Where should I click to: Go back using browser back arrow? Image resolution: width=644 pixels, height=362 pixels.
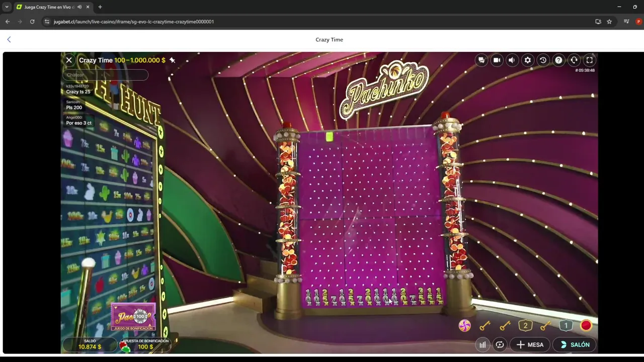pos(8,22)
